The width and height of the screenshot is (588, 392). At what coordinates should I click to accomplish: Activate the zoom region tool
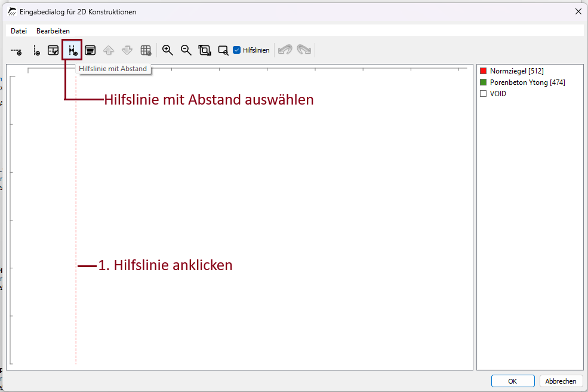point(223,50)
